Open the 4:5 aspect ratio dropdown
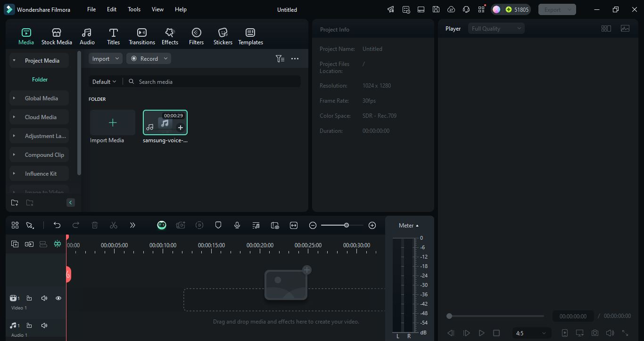This screenshot has width=644, height=341. (531, 333)
